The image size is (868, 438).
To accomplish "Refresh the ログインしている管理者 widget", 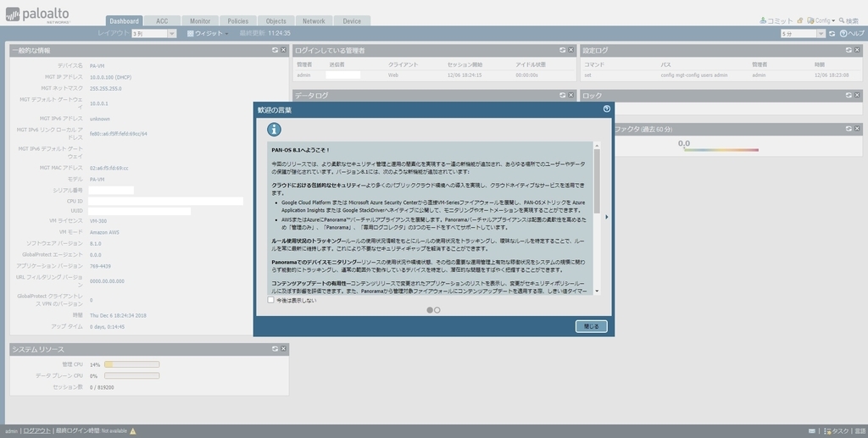I will click(563, 50).
